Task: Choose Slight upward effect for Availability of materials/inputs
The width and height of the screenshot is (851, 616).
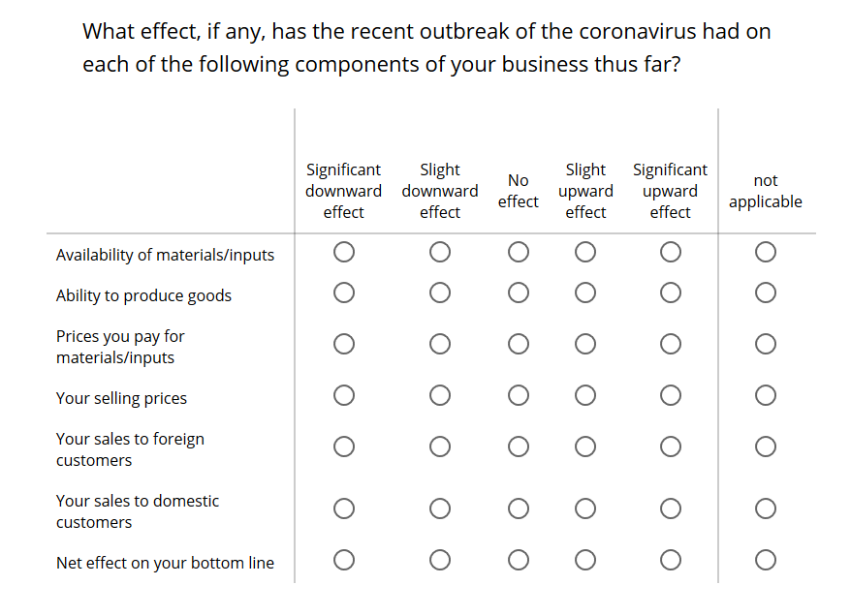Action: coord(585,252)
